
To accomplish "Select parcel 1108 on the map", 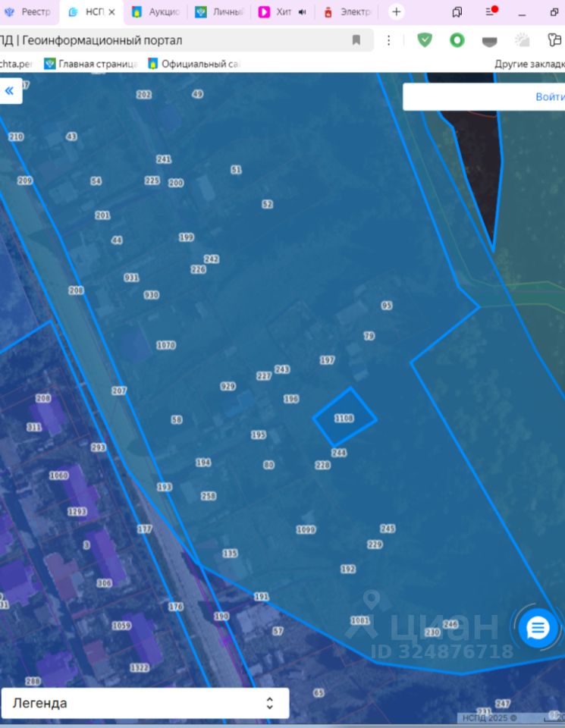I will pos(344,418).
